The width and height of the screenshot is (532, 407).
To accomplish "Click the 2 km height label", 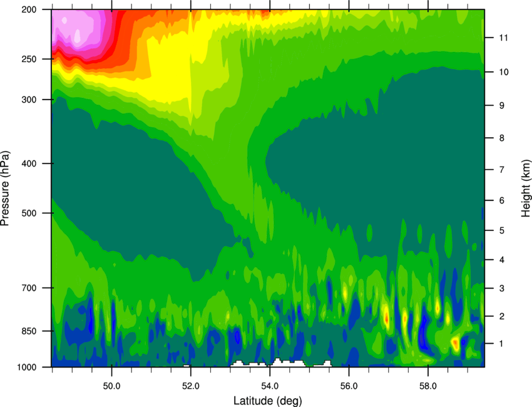I will (x=501, y=316).
